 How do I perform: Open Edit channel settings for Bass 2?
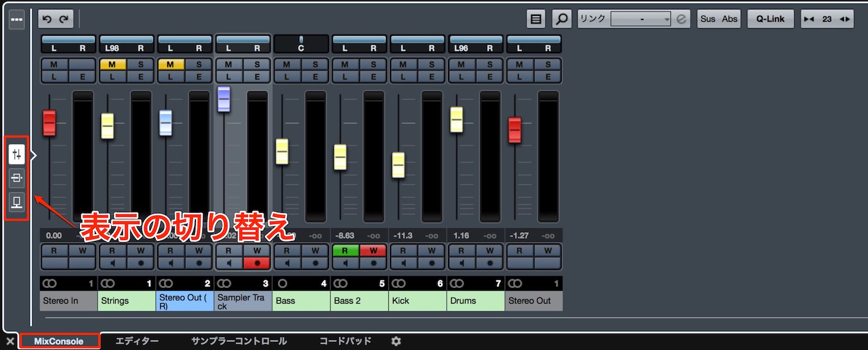tap(372, 76)
